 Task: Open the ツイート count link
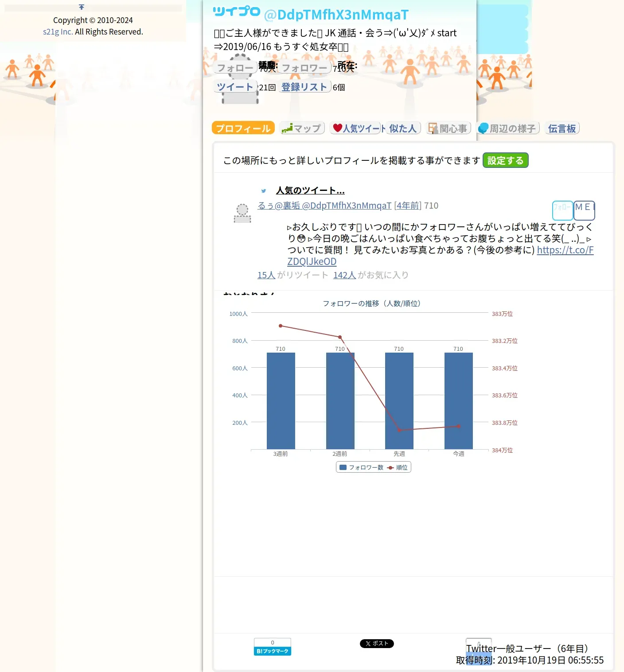(x=235, y=87)
